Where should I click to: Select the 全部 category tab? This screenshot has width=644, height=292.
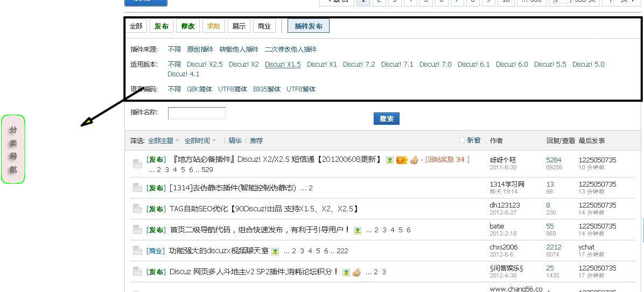pos(136,26)
